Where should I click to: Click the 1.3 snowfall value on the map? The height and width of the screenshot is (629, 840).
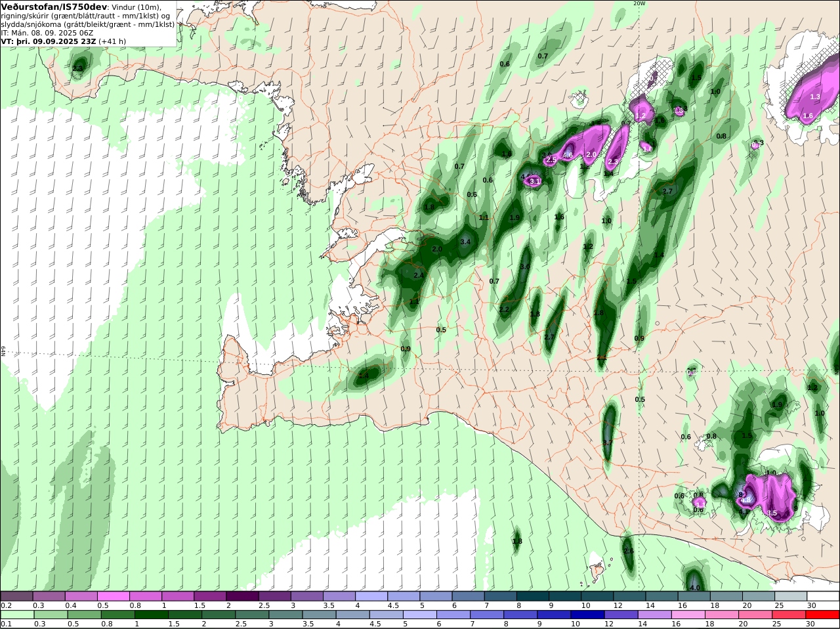815,97
